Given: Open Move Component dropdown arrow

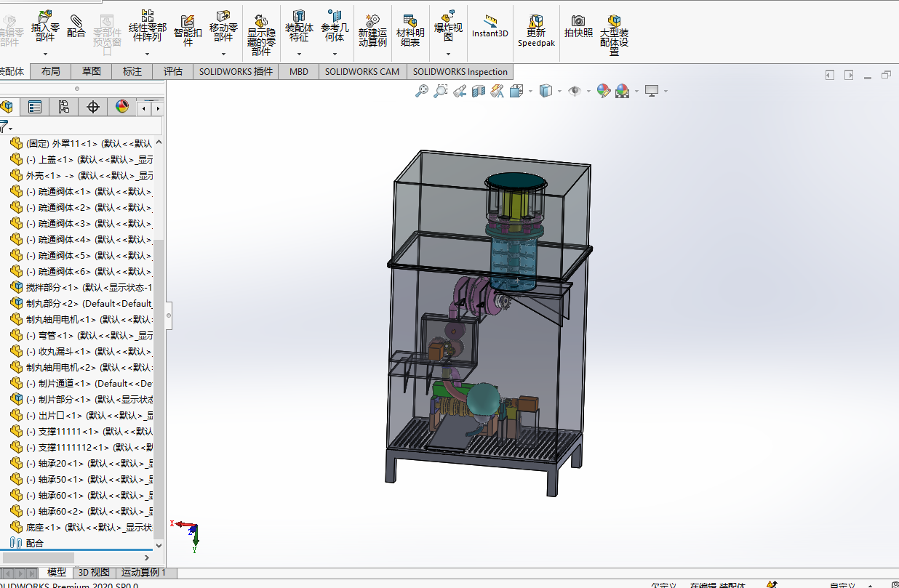Looking at the screenshot, I should coord(223,54).
